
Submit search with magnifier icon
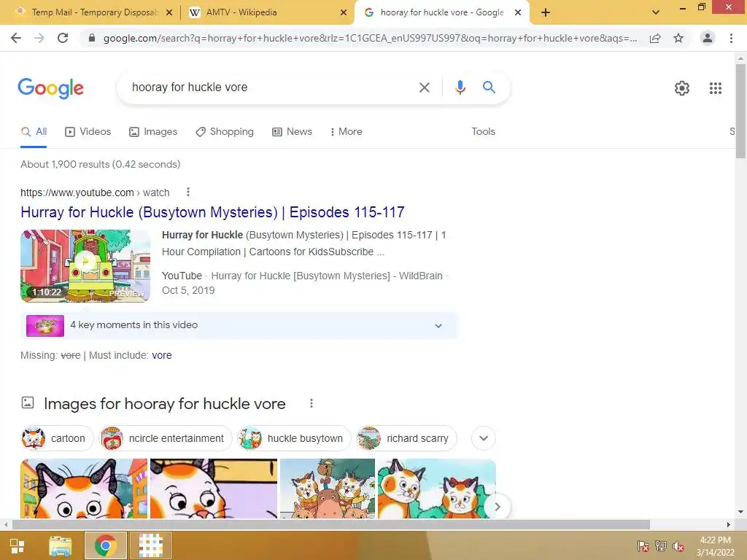click(489, 87)
